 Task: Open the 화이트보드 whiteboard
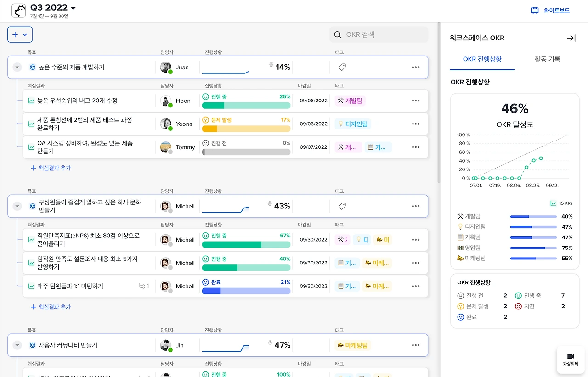pyautogui.click(x=550, y=11)
